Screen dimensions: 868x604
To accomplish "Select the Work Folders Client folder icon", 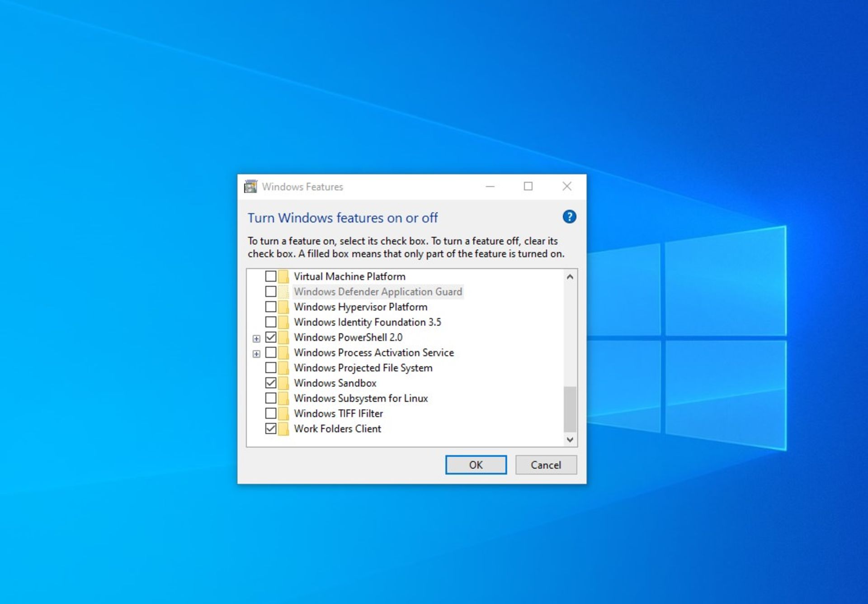I will (283, 428).
